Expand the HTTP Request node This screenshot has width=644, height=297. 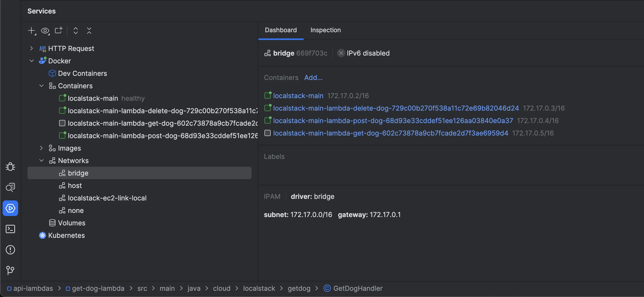(31, 48)
